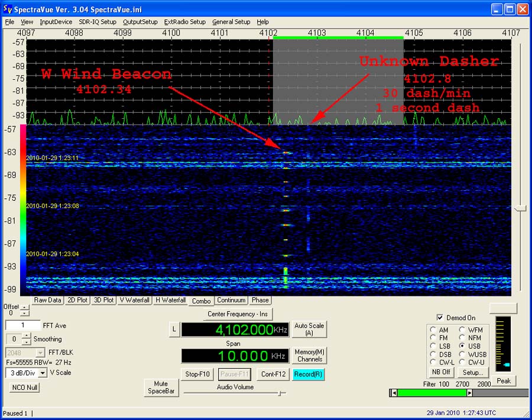Image resolution: width=532 pixels, height=420 pixels.
Task: Decrease Offset with the down arrow
Action: (x=25, y=312)
